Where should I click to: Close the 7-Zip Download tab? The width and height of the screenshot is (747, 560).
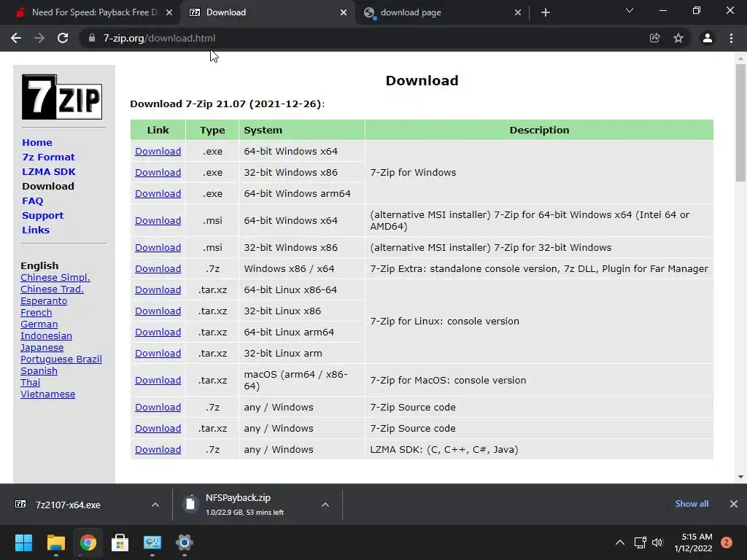click(x=344, y=12)
